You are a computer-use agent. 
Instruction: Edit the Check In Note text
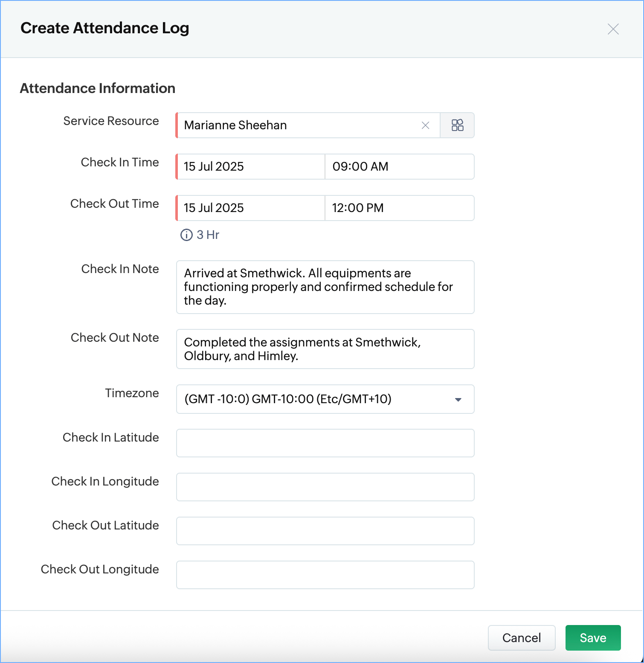point(325,287)
